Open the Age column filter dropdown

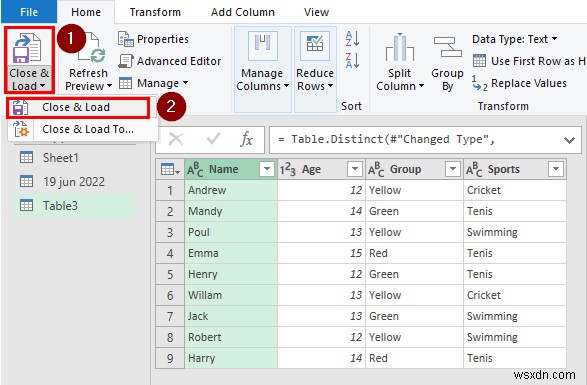click(355, 169)
